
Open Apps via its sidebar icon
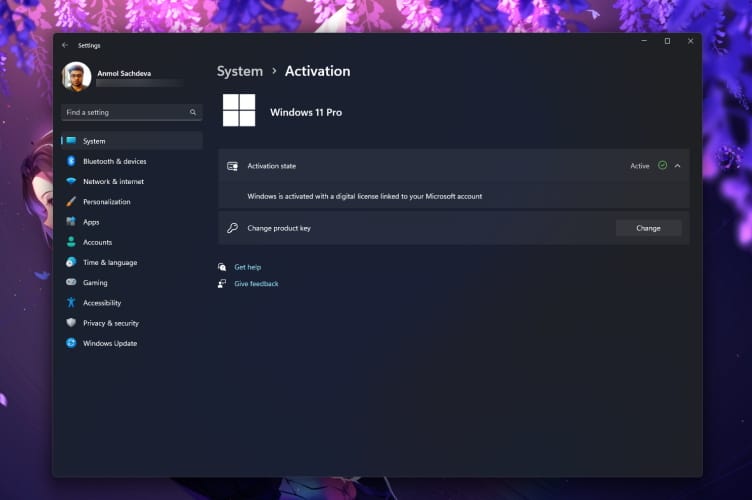coord(71,222)
